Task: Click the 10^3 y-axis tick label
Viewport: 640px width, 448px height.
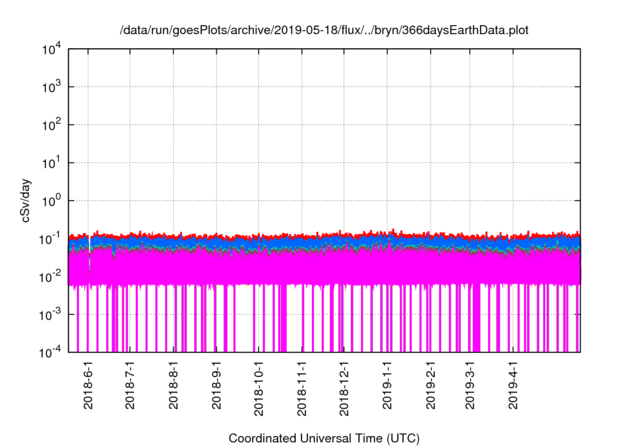Action: coord(51,87)
